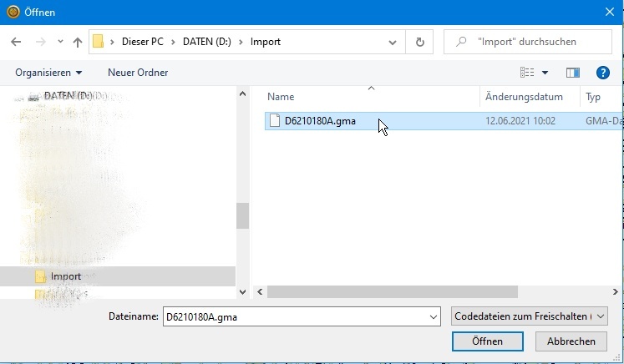Click Neuer Ordner in the toolbar
The height and width of the screenshot is (364, 624).
pyautogui.click(x=138, y=73)
